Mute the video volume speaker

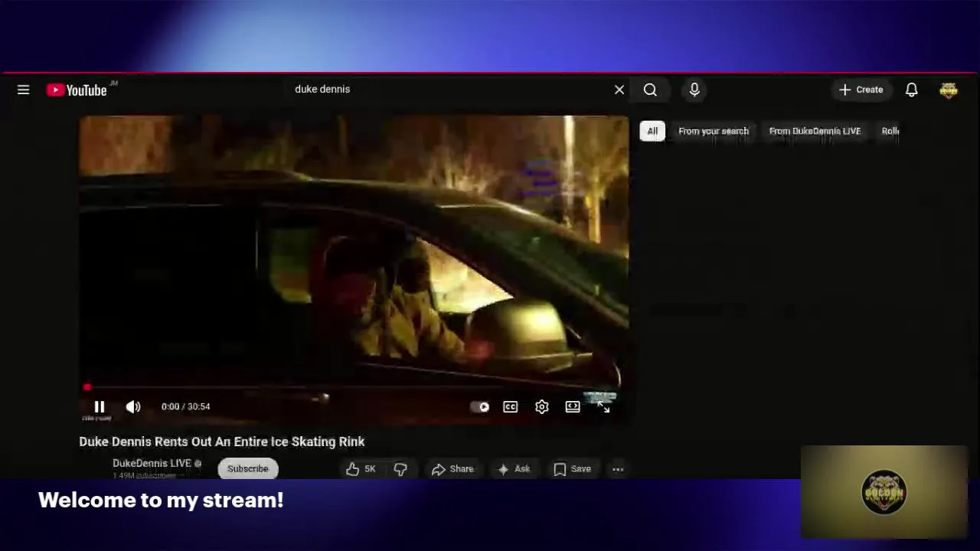click(x=133, y=406)
